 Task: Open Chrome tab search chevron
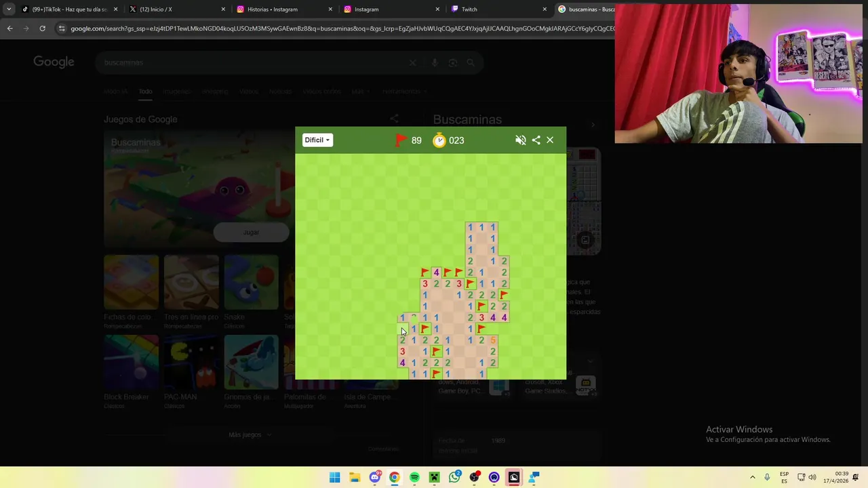tap(9, 9)
